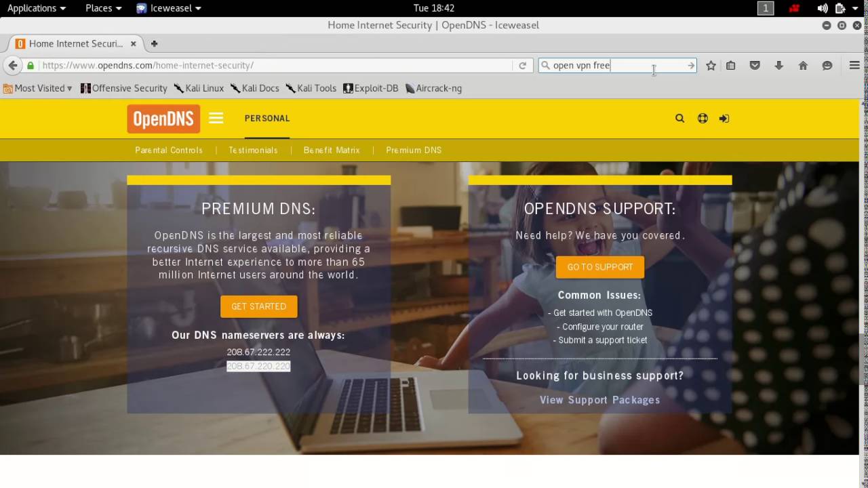The image size is (868, 488).
Task: Go to Premium DNS section
Action: pyautogui.click(x=414, y=150)
